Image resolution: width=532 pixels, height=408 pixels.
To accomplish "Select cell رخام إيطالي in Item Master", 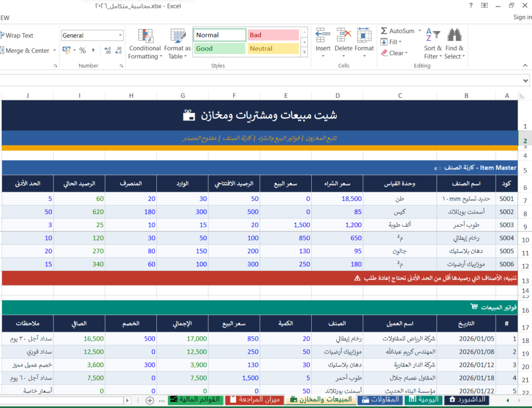I will [x=466, y=238].
